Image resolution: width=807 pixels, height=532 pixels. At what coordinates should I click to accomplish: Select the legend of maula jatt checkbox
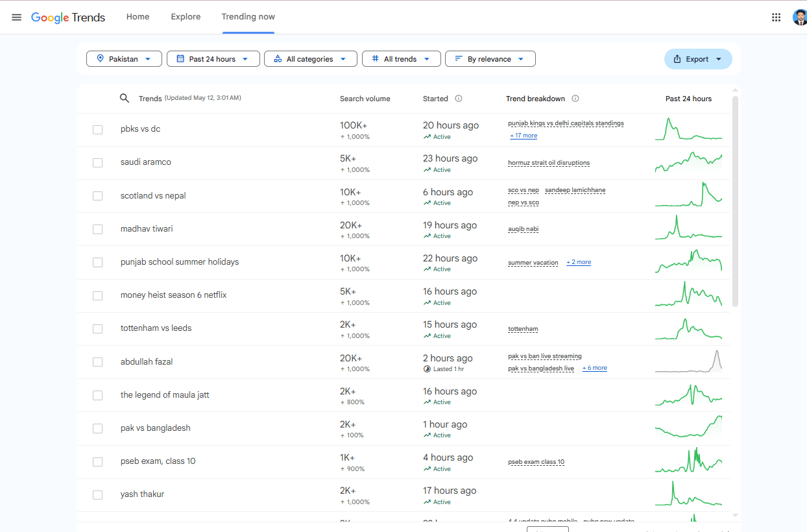point(97,396)
